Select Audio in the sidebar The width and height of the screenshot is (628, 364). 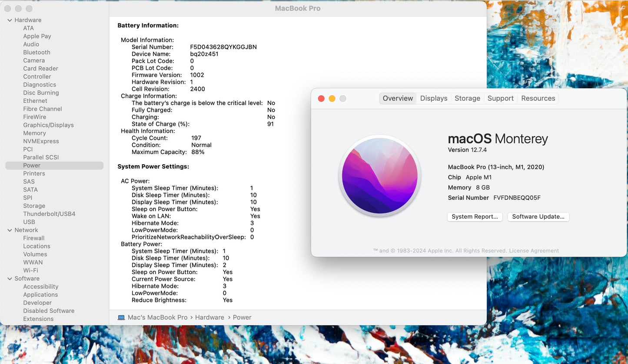click(x=31, y=44)
